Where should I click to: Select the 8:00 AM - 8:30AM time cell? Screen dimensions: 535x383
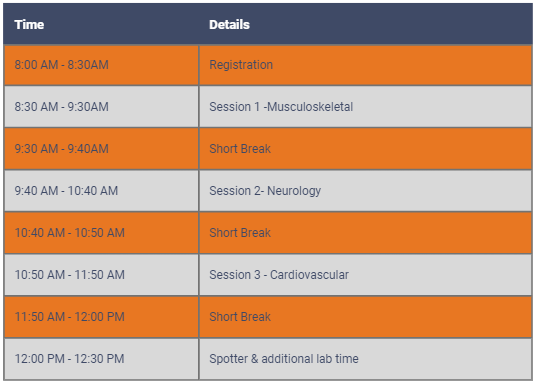[101, 65]
